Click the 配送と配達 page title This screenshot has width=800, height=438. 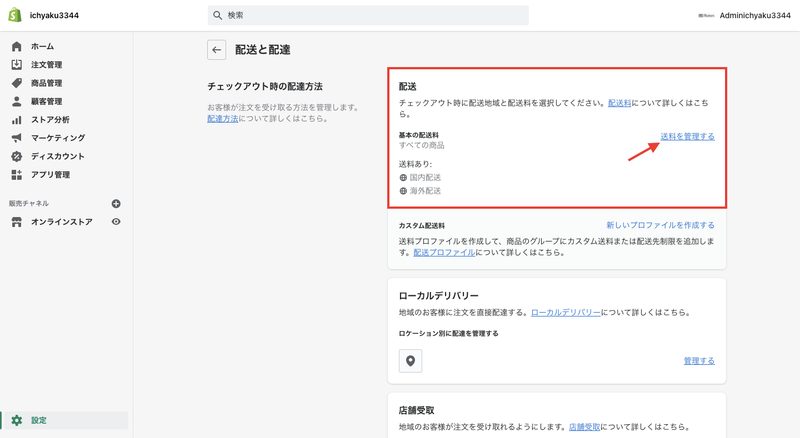click(263, 50)
